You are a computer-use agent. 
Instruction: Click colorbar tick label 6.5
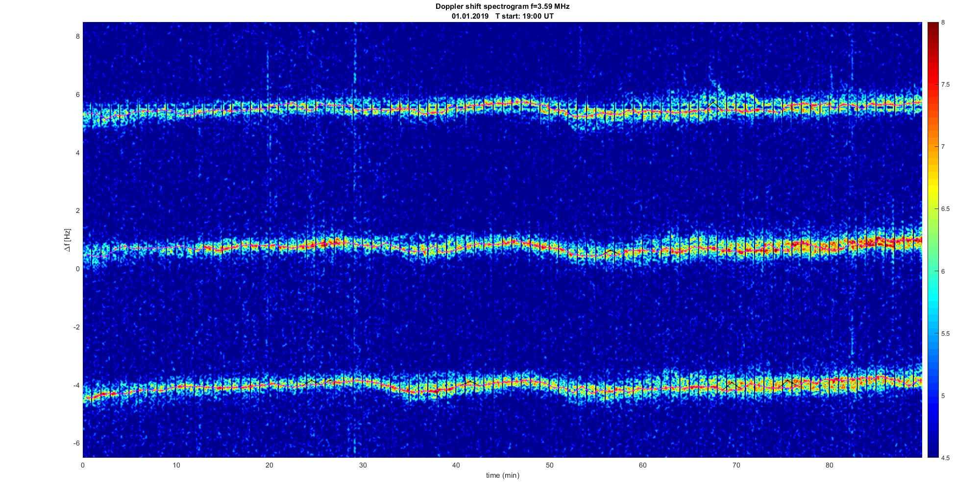[x=945, y=209]
